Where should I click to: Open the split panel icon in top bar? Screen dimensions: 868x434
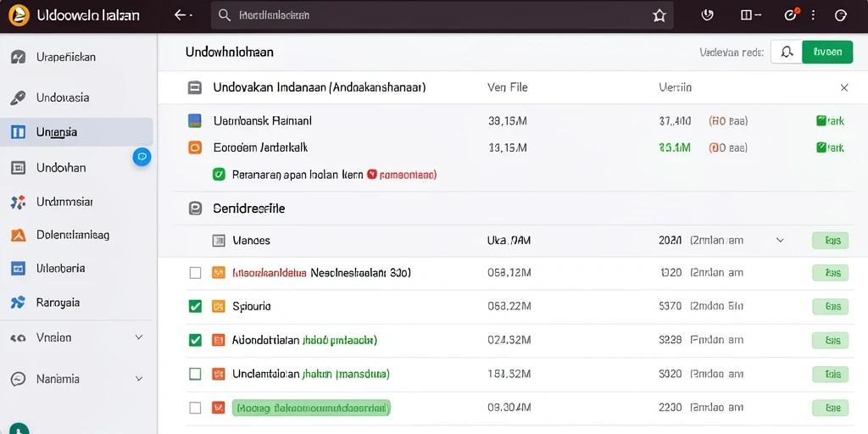(746, 15)
